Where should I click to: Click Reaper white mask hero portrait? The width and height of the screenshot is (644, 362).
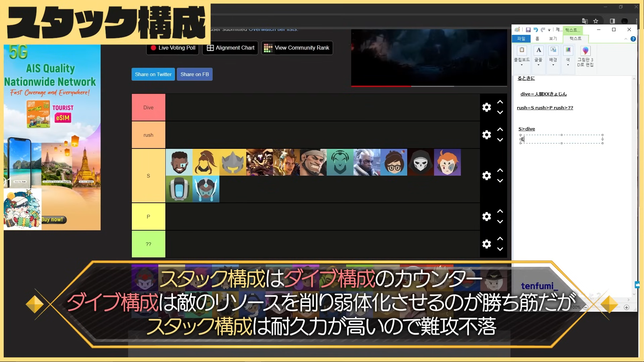tap(421, 162)
